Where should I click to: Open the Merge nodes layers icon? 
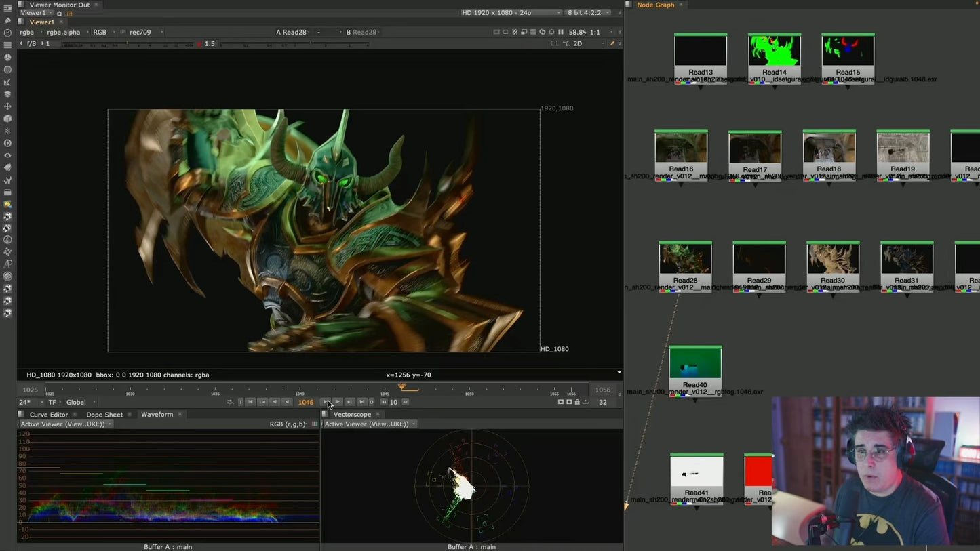[x=7, y=94]
